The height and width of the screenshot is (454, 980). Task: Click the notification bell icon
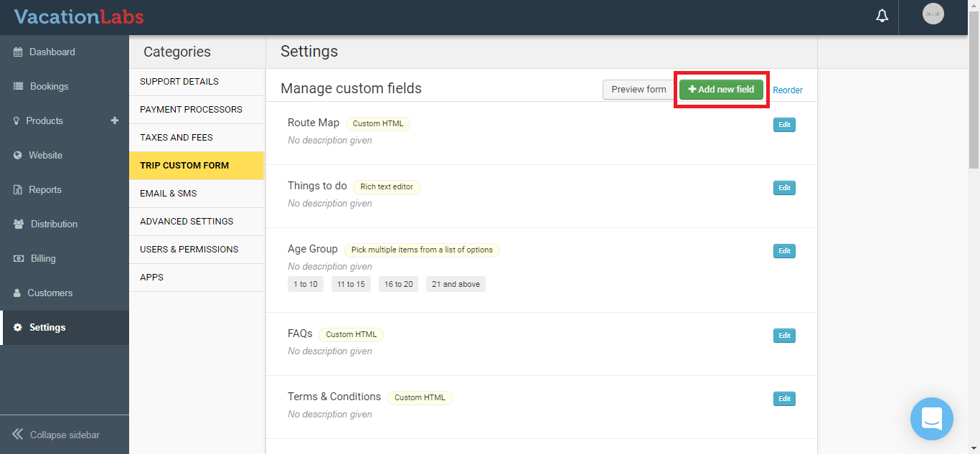[x=882, y=16]
